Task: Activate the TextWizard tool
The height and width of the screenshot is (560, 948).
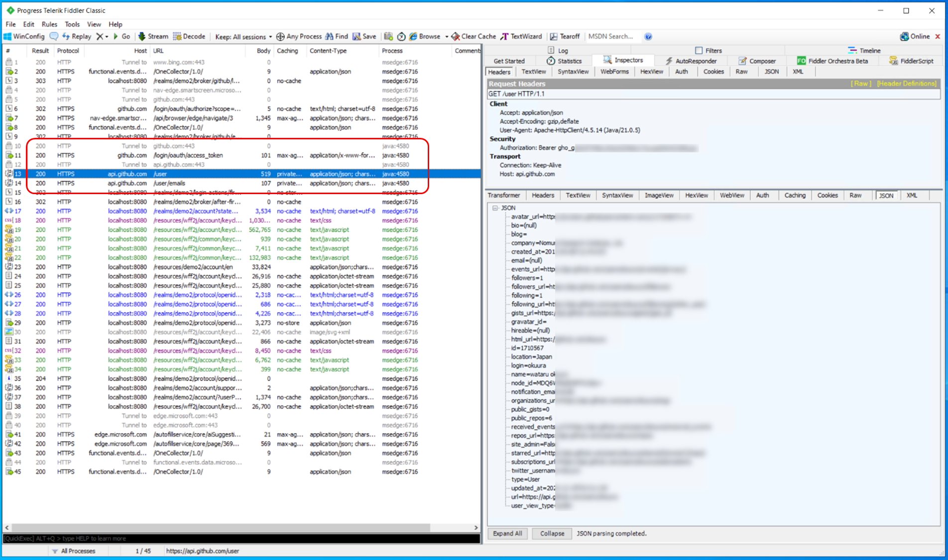Action: [521, 36]
